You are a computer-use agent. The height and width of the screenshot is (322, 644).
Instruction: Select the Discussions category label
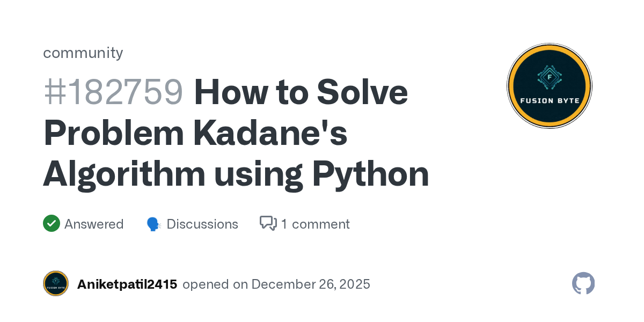[202, 224]
